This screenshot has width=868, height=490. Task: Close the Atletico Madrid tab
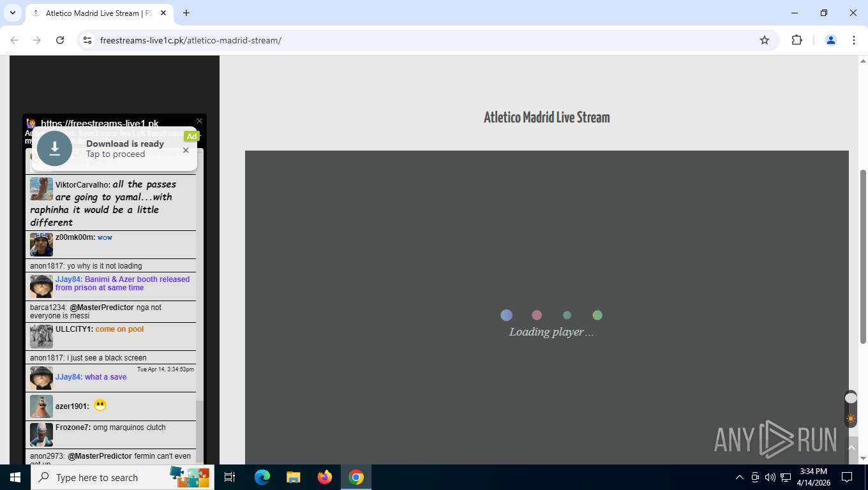pos(163,13)
